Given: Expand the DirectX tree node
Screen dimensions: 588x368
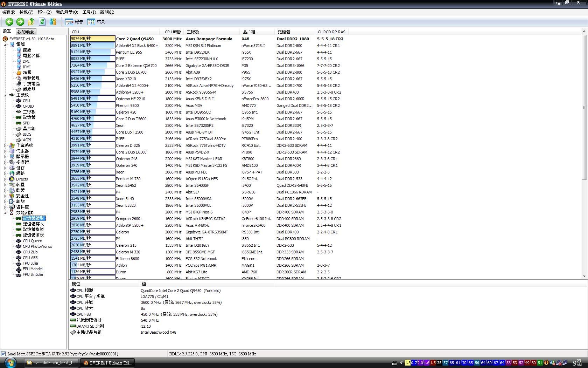Looking at the screenshot, I should 5,179.
